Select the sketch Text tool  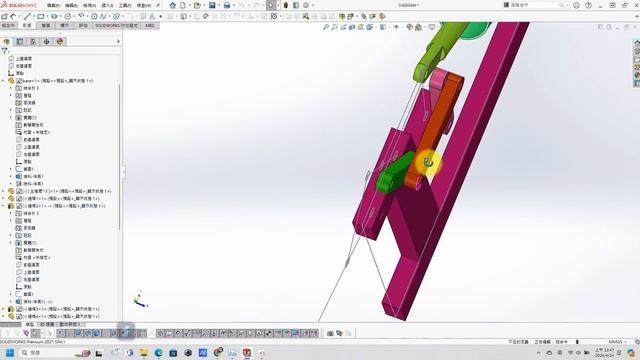[x=152, y=16]
